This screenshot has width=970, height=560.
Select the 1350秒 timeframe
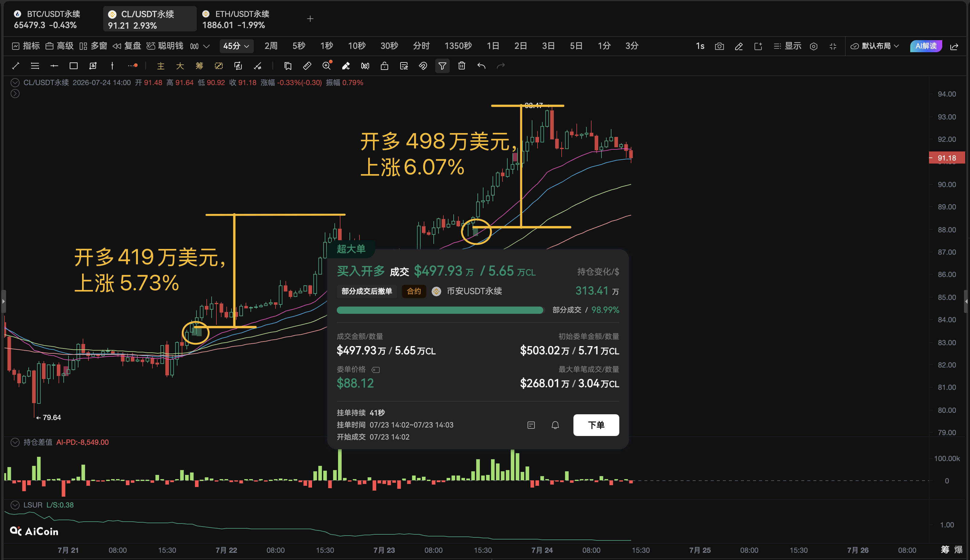pos(458,46)
